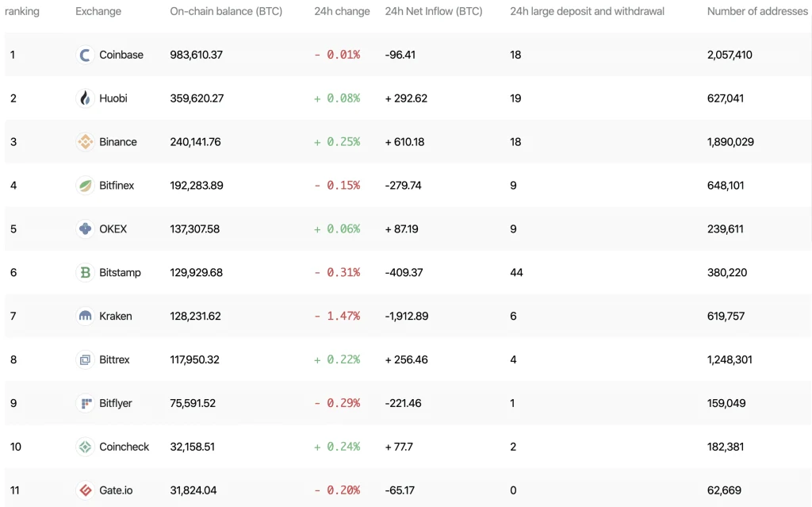Screen dimensions: 812x507
Task: Open the Kraken exchange name link
Action: pyautogui.click(x=116, y=317)
